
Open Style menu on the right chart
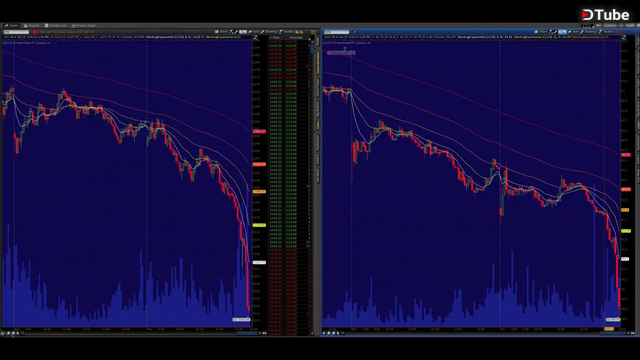point(573,31)
